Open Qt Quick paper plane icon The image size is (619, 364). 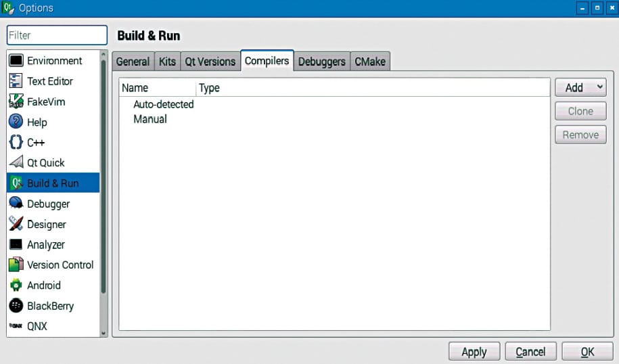pos(16,162)
